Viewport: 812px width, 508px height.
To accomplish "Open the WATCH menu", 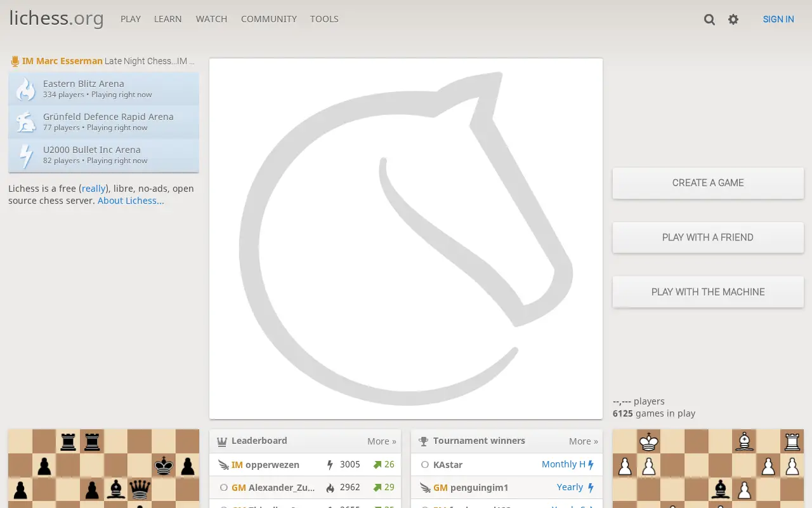I will coord(211,19).
